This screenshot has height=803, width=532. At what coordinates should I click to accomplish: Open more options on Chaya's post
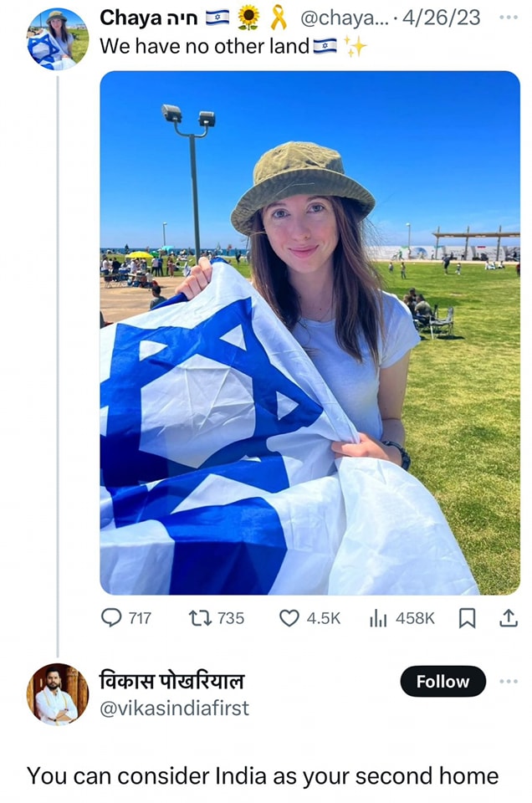click(509, 18)
